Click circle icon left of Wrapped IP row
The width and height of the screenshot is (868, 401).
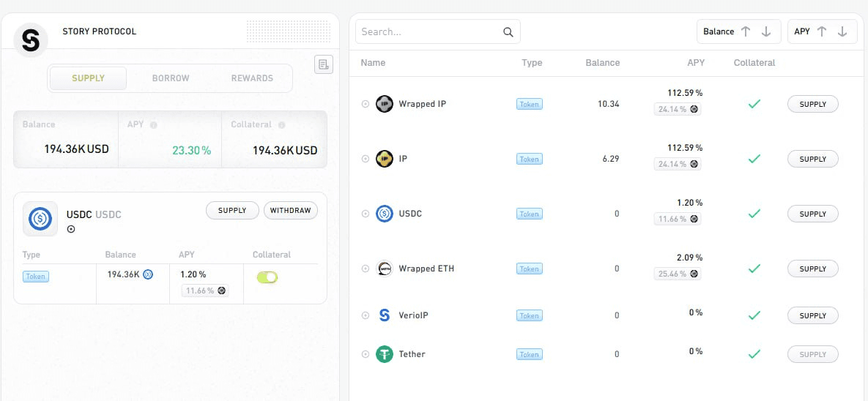click(366, 104)
